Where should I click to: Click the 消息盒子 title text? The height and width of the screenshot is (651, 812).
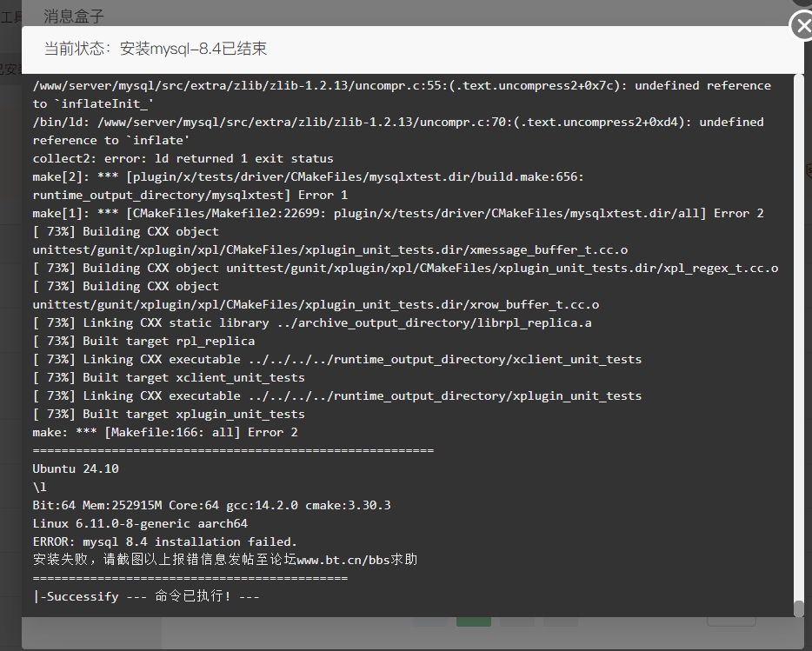tap(74, 16)
